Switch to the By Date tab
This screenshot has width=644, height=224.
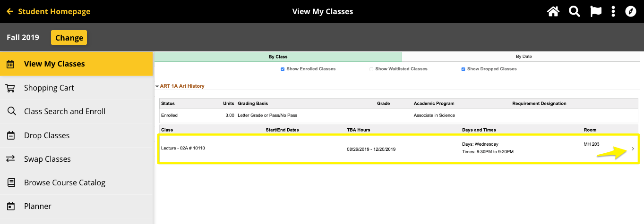(x=524, y=57)
